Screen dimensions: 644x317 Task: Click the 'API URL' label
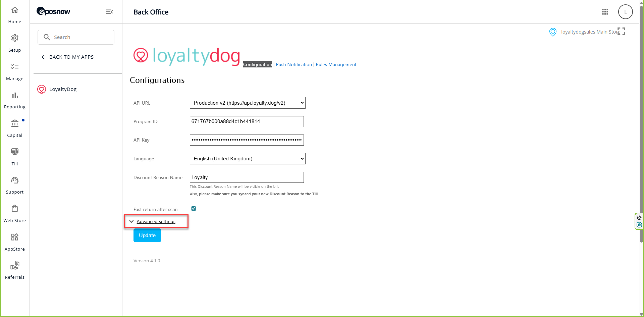coord(142,103)
